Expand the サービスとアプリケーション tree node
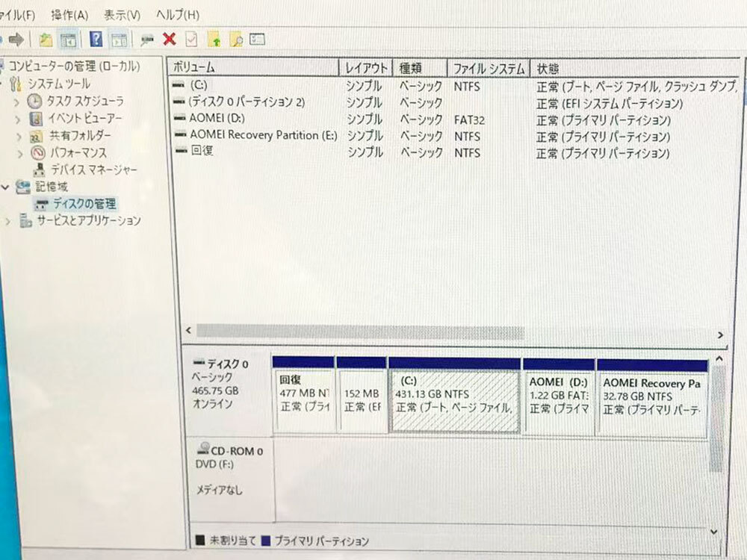 tap(7, 222)
